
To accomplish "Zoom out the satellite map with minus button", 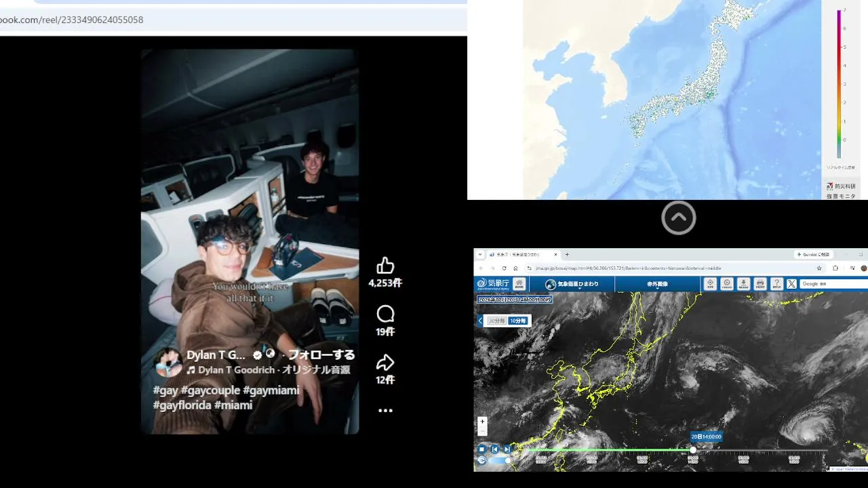I will 482,431.
